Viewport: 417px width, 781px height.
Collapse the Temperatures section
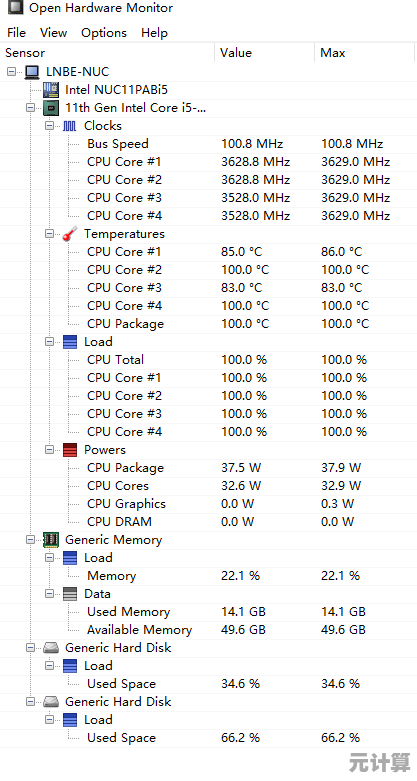(49, 234)
